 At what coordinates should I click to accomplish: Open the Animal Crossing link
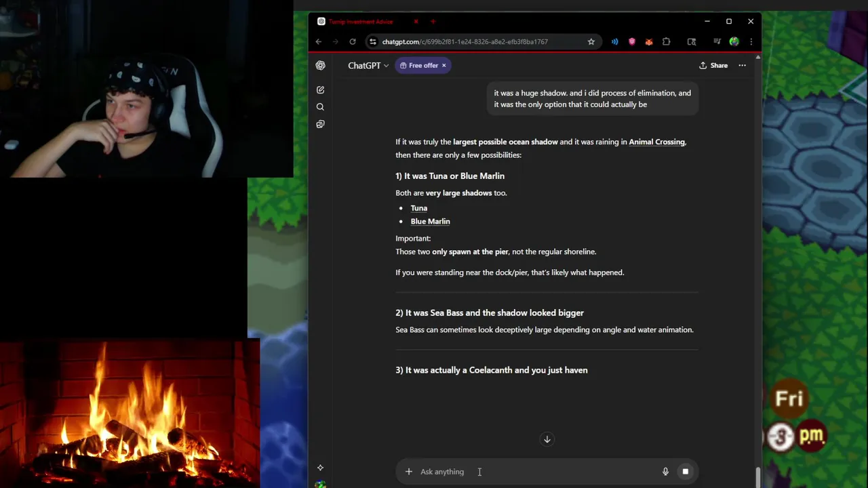pos(656,142)
